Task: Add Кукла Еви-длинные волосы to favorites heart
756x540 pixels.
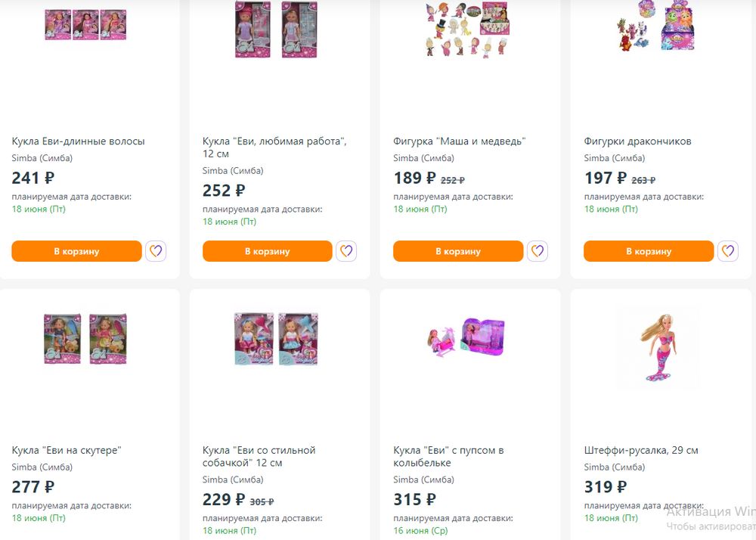Action: pyautogui.click(x=156, y=251)
